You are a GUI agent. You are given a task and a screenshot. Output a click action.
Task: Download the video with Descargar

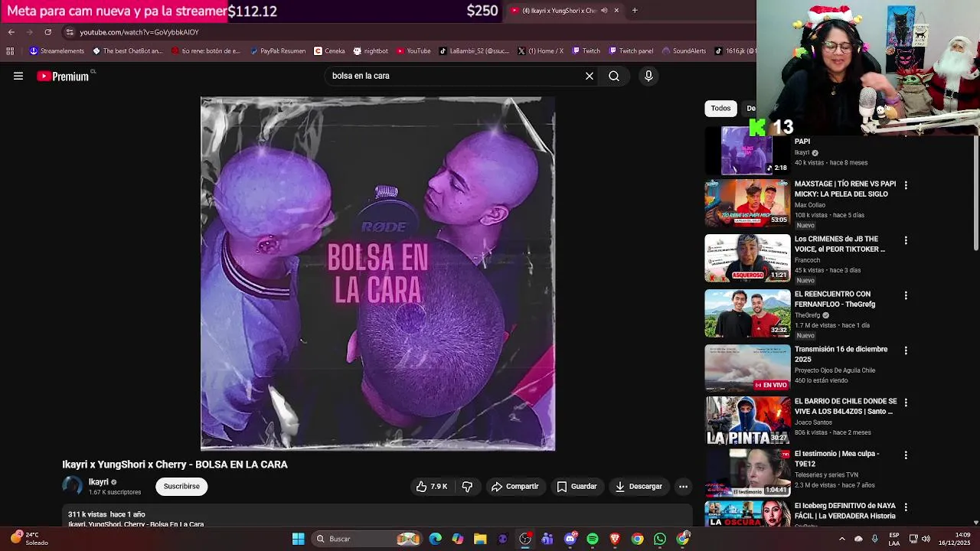coord(639,487)
